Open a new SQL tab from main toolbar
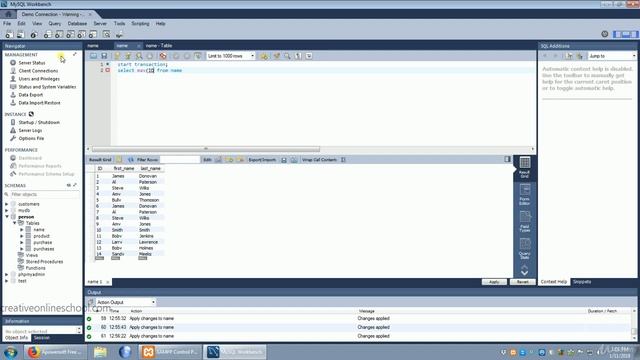Image resolution: width=640 pixels, height=360 pixels. pos(8,35)
